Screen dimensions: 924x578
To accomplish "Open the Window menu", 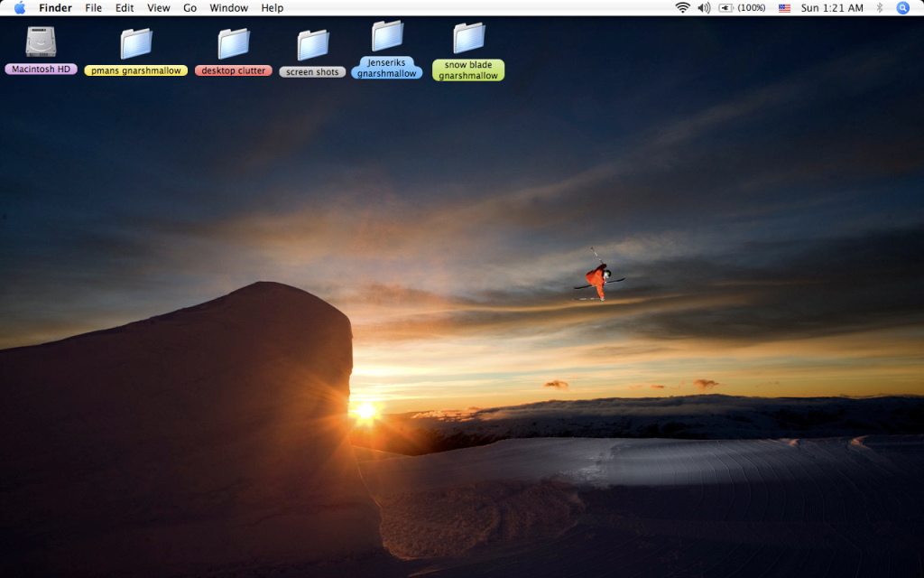I will (228, 8).
